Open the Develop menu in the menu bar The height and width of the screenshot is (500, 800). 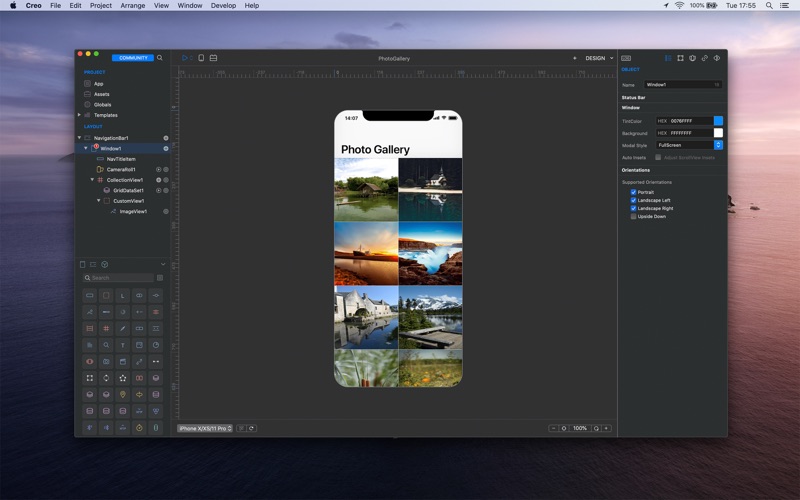(223, 5)
